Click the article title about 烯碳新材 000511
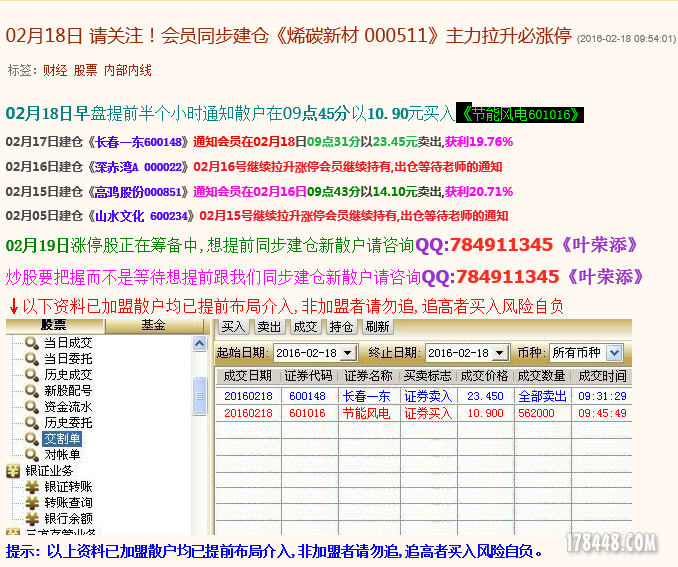This screenshot has width=678, height=567. 288,35
